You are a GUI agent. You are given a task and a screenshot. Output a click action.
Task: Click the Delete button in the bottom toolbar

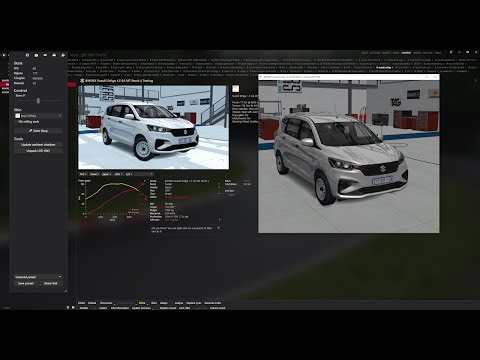(x=103, y=308)
